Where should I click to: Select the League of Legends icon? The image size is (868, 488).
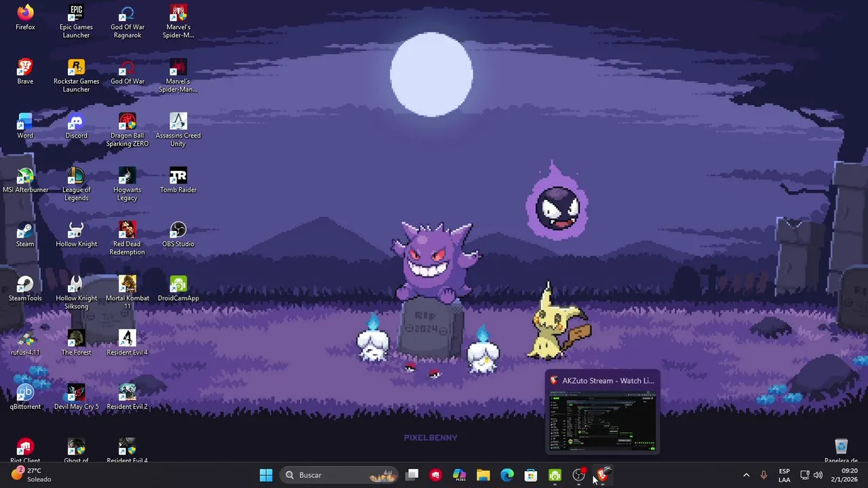(x=76, y=184)
